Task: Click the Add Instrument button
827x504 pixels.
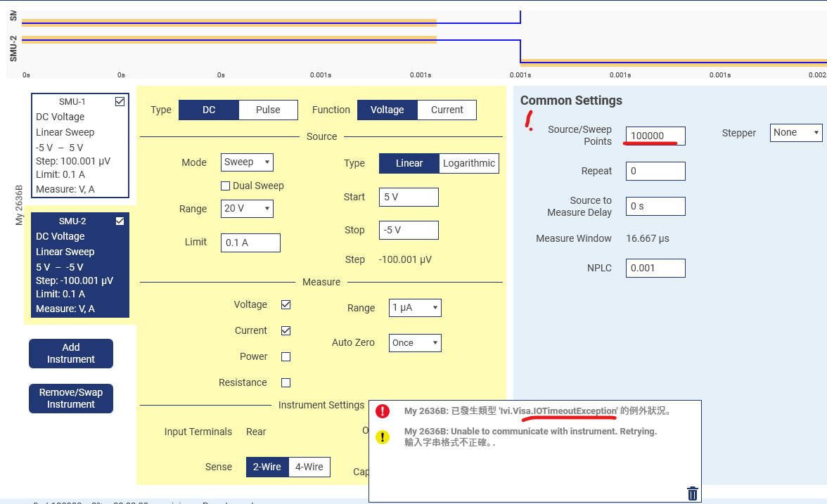Action: [x=71, y=353]
